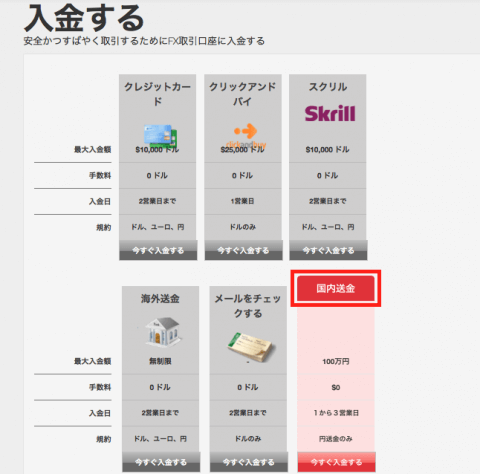Click the 規約 label in the upper table

104,227
